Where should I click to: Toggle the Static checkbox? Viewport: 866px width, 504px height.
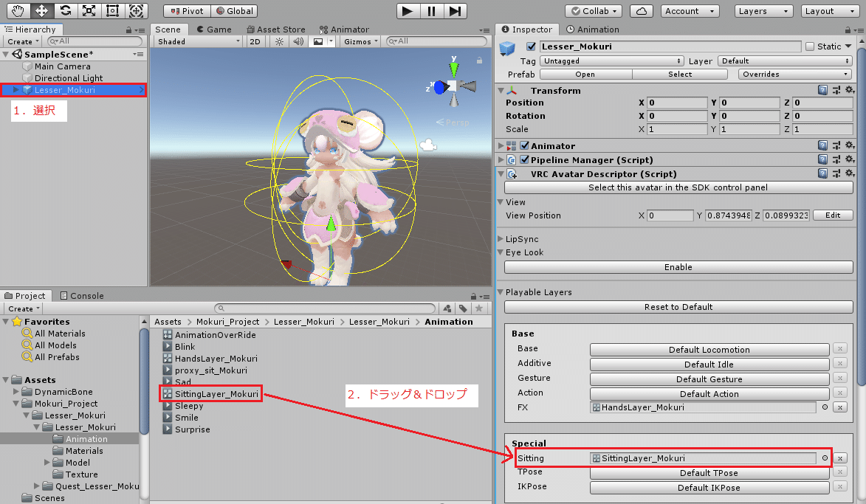810,46
